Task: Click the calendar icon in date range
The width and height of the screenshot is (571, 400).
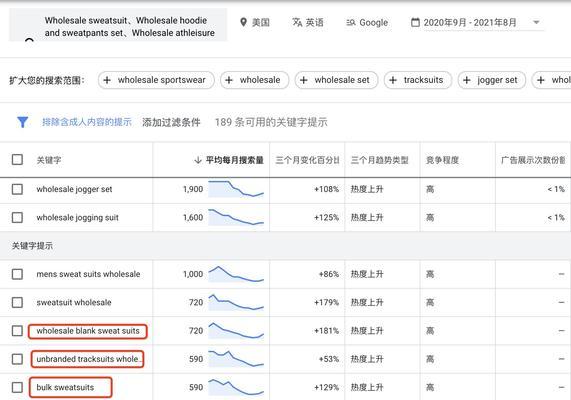Action: pyautogui.click(x=415, y=23)
